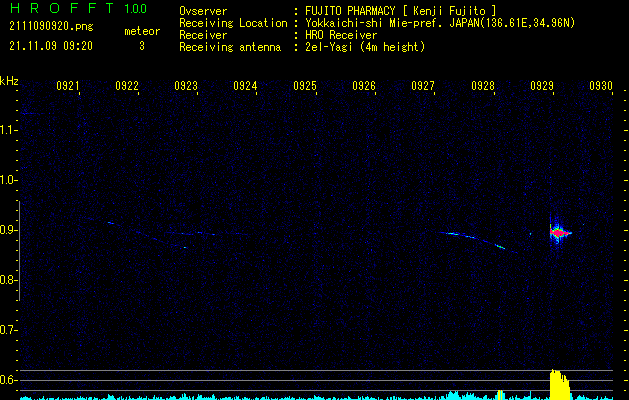Click the 0925 time marker
The image size is (629, 400).
point(304,86)
